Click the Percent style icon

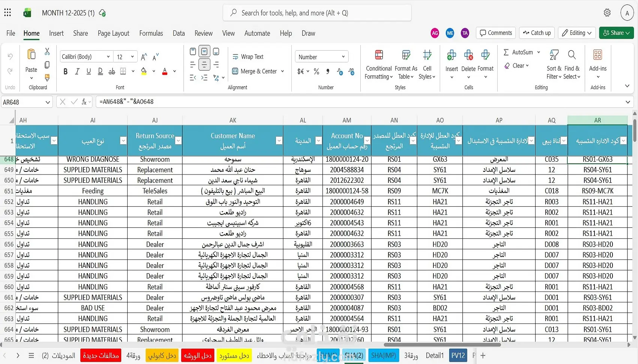[x=316, y=71]
